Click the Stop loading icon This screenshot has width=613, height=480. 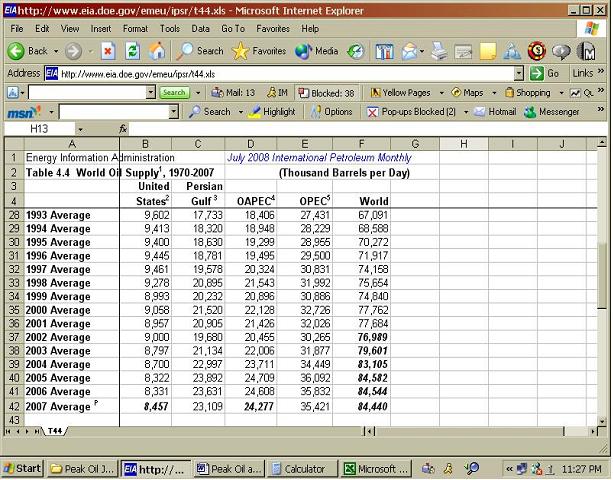(108, 50)
